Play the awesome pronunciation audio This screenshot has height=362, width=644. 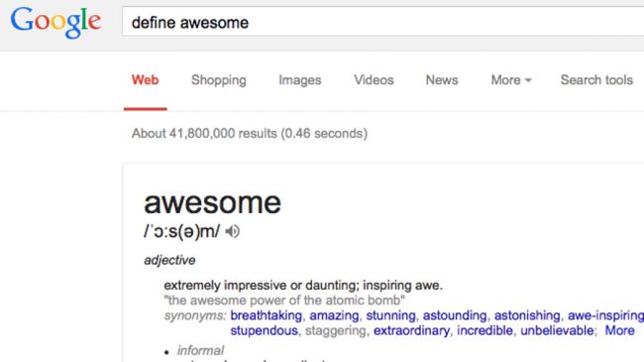233,232
